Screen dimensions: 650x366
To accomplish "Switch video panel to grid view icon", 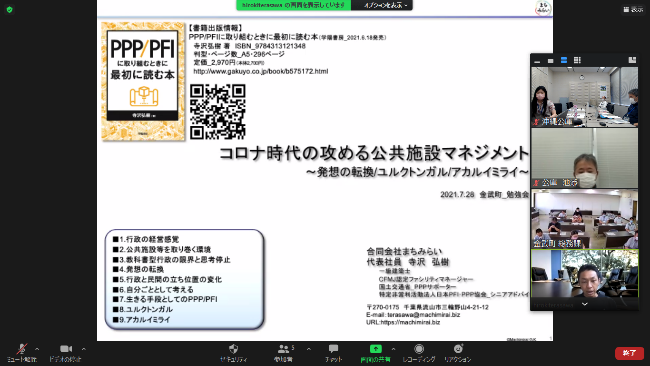I will pos(577,61).
